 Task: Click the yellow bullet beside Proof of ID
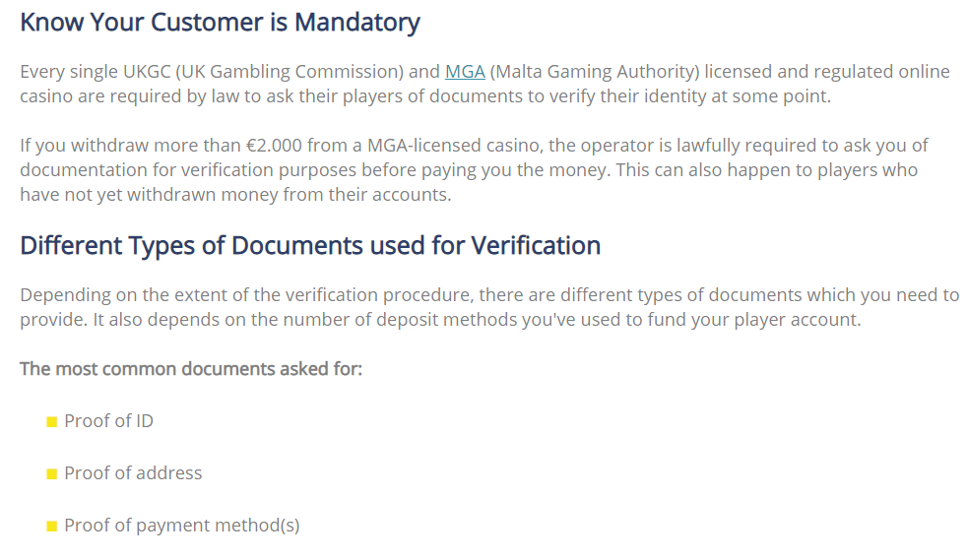click(52, 422)
